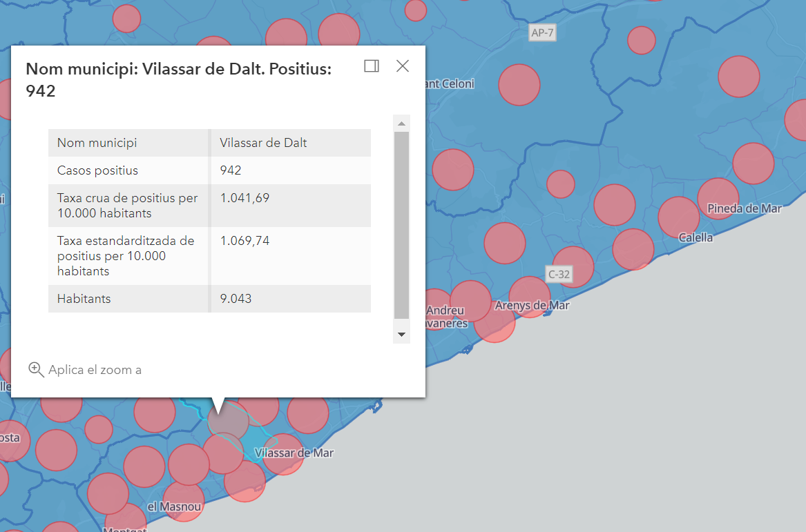Close the Vilassar de Dalt popup
This screenshot has width=806, height=532.
click(x=403, y=66)
